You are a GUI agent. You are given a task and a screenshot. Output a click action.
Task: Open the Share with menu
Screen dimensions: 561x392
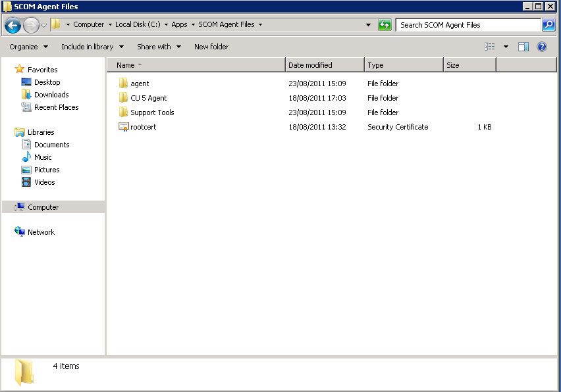click(x=159, y=47)
